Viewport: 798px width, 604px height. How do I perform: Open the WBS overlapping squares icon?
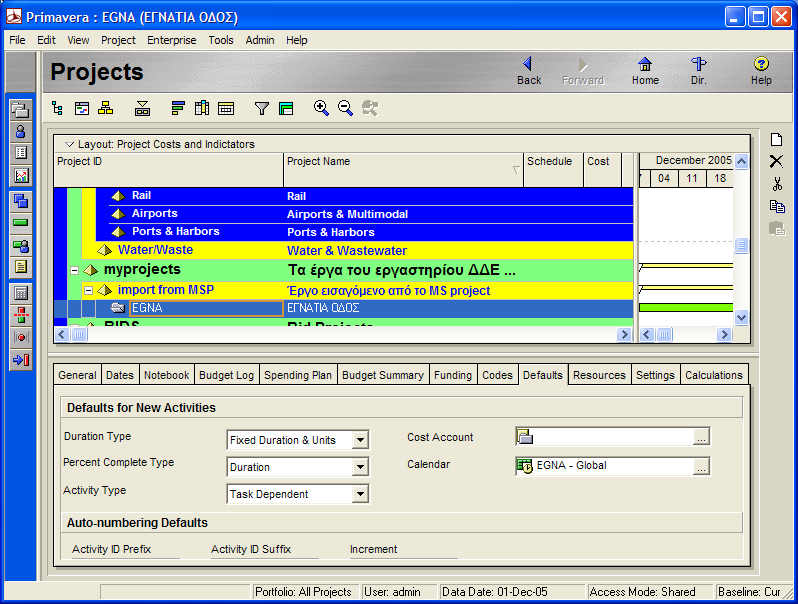click(21, 201)
